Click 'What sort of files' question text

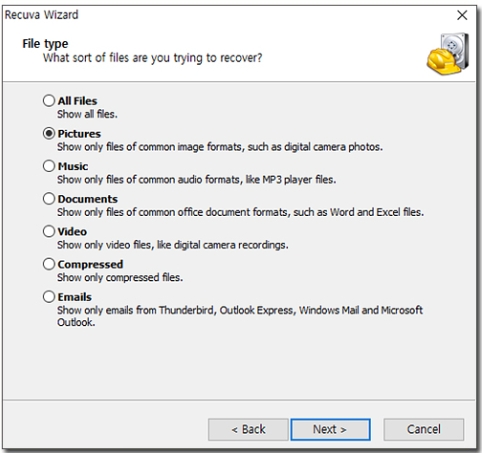pyautogui.click(x=152, y=58)
